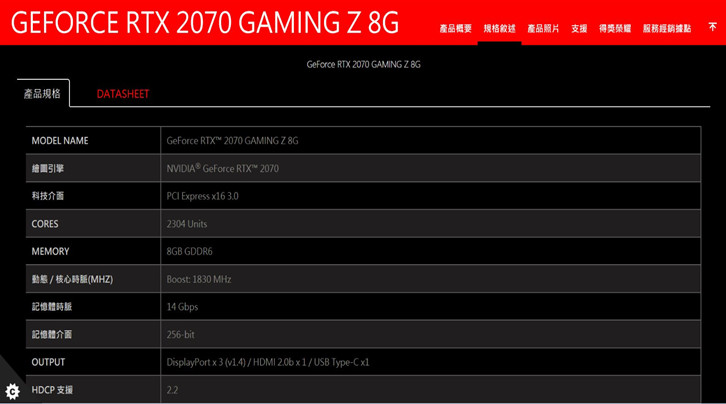Image resolution: width=726 pixels, height=404 pixels.
Task: Click the GEFORCE RTX 2070 GAMING Z 8G header title
Action: 205,23
